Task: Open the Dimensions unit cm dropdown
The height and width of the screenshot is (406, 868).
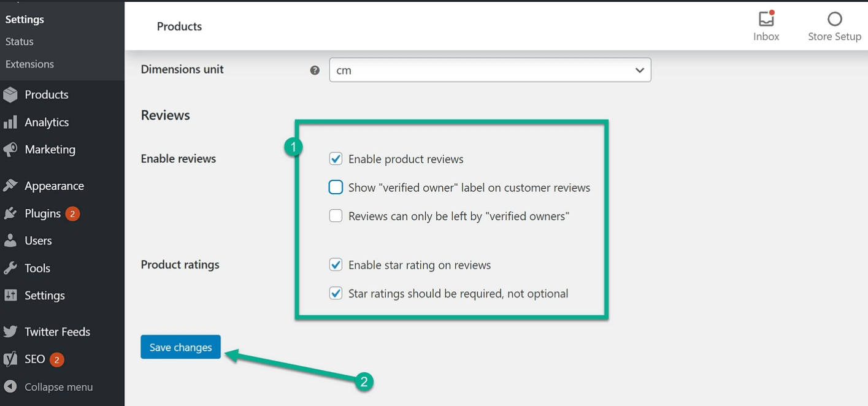Action: tap(490, 70)
